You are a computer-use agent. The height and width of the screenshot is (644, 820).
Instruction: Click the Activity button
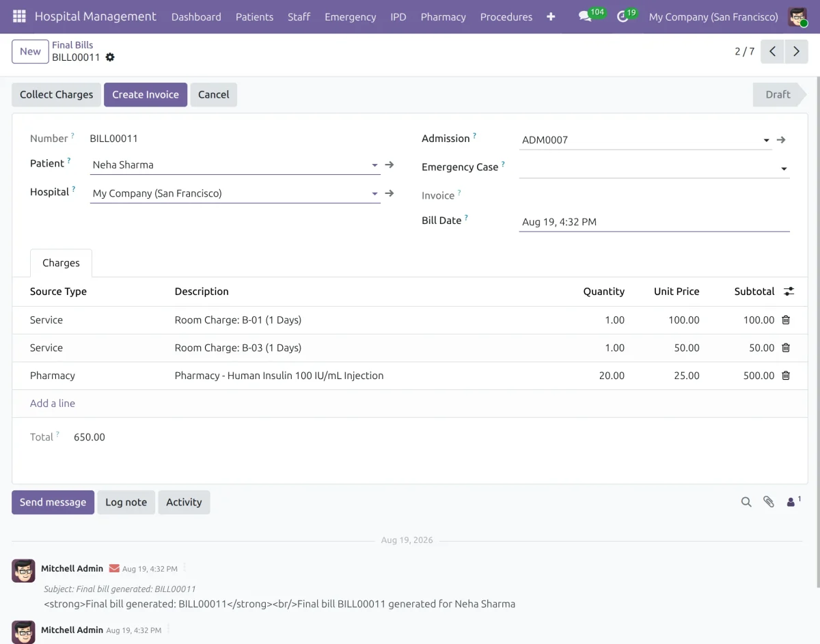point(184,502)
